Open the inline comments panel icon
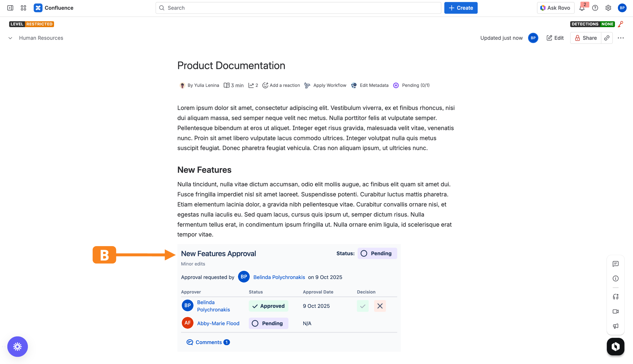The image size is (633, 364). pos(615,264)
